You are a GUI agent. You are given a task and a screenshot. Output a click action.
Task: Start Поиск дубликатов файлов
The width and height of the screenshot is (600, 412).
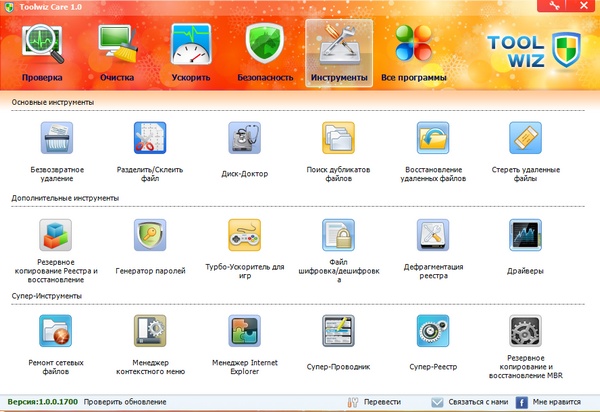(x=337, y=138)
